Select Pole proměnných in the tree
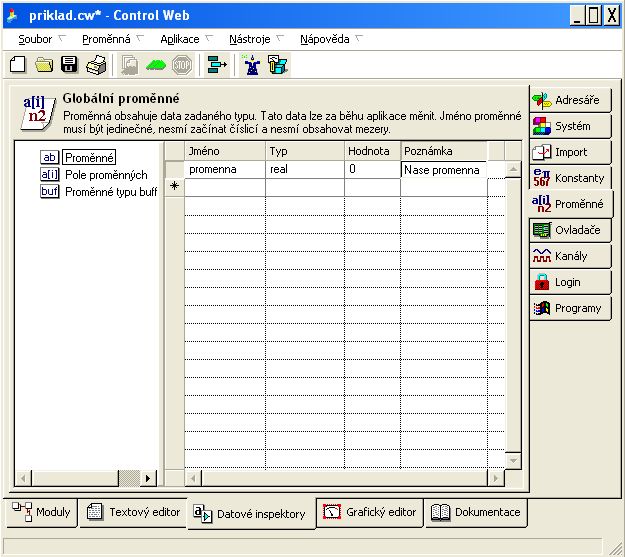This screenshot has height=557, width=625. coord(106,175)
